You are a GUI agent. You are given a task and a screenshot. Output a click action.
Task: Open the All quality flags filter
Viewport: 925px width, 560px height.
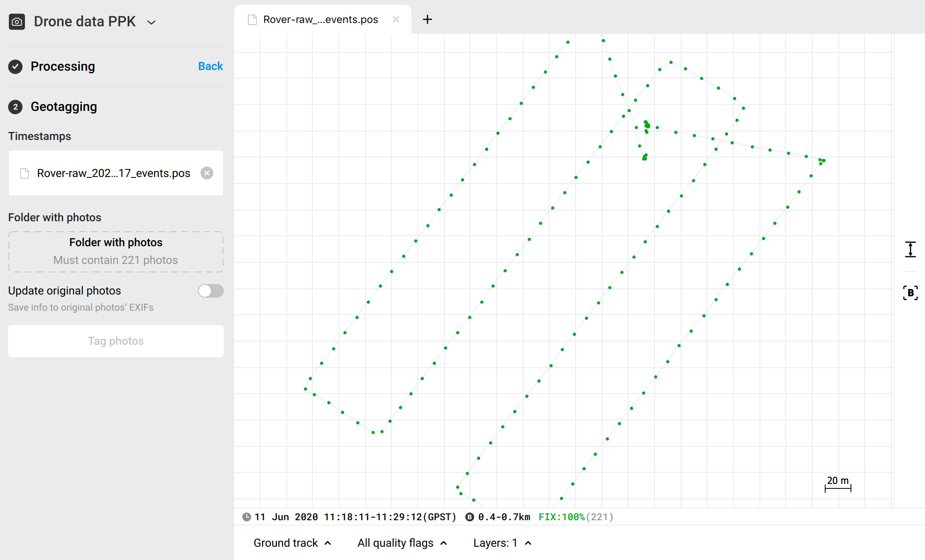pyautogui.click(x=402, y=543)
